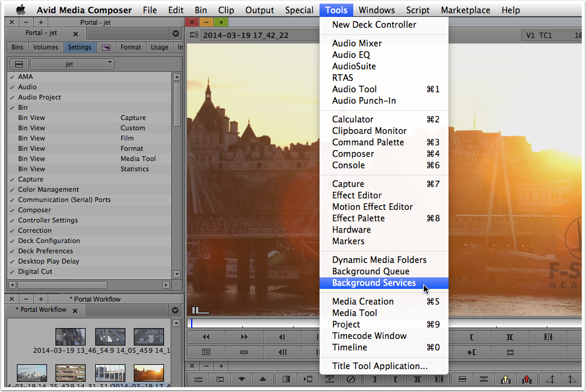Screen dimensions: 586x392
Task: Open the jet user profile dropdown
Action: coord(72,64)
